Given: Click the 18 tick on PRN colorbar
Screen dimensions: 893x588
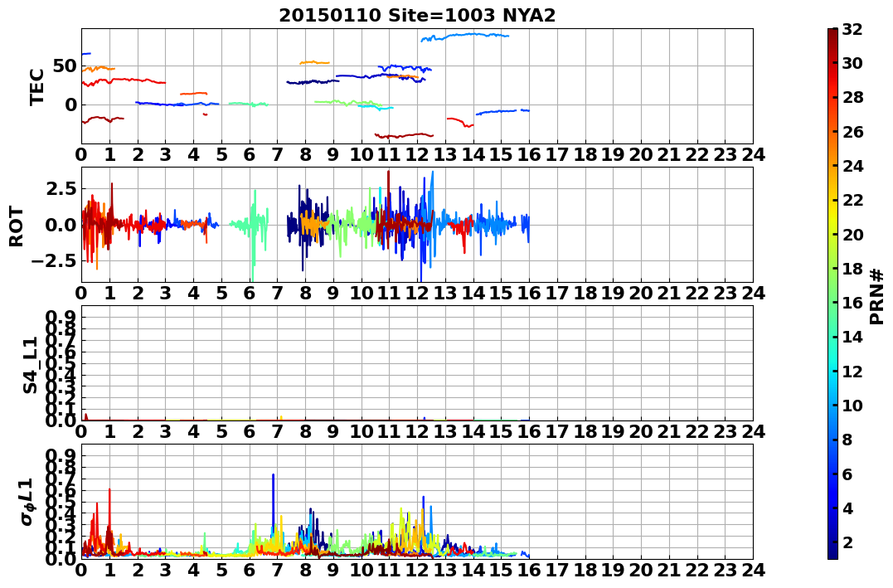Looking at the screenshot, I should pyautogui.click(x=852, y=269).
